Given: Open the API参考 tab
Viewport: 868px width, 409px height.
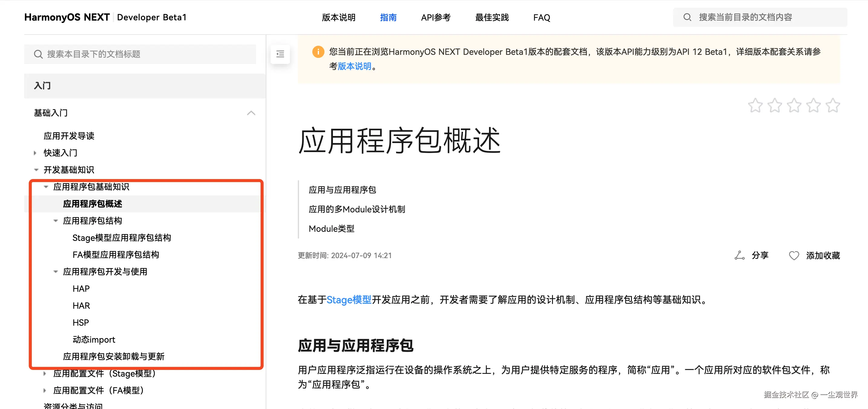Looking at the screenshot, I should [x=436, y=18].
